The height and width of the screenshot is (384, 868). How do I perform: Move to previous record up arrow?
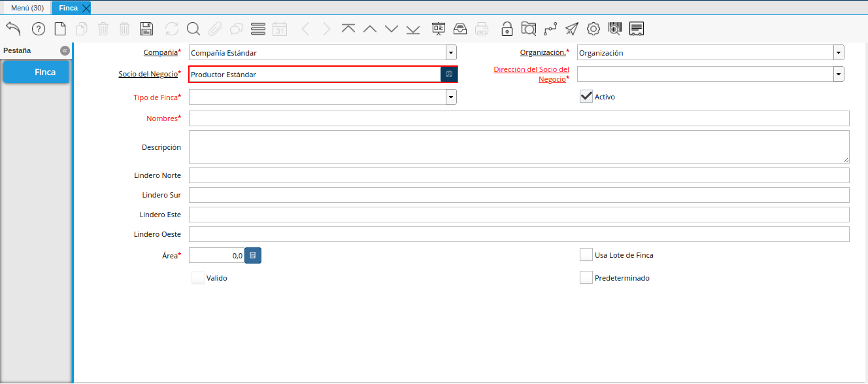coord(370,29)
